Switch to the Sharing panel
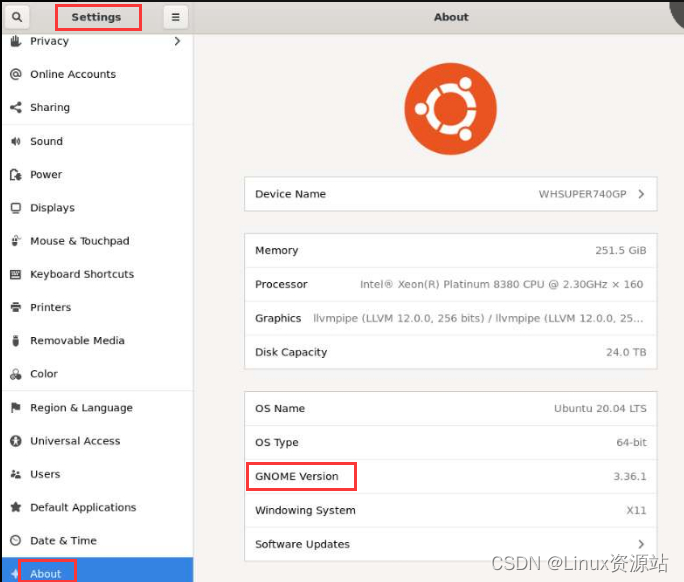Screen dimensions: 684x582 tap(98, 107)
